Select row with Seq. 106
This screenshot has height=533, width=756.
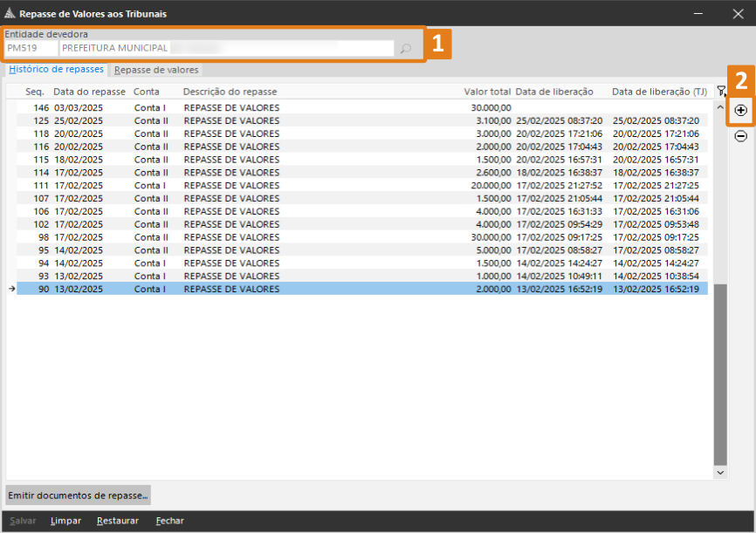coord(362,212)
